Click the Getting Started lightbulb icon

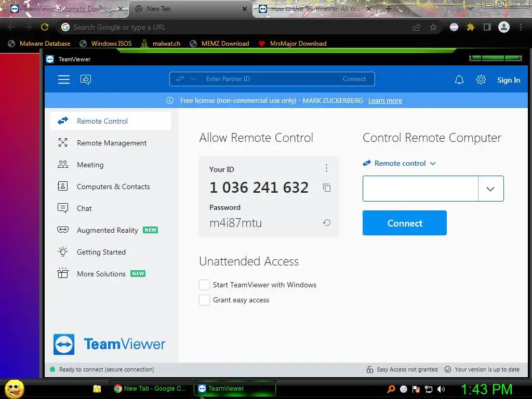click(63, 252)
